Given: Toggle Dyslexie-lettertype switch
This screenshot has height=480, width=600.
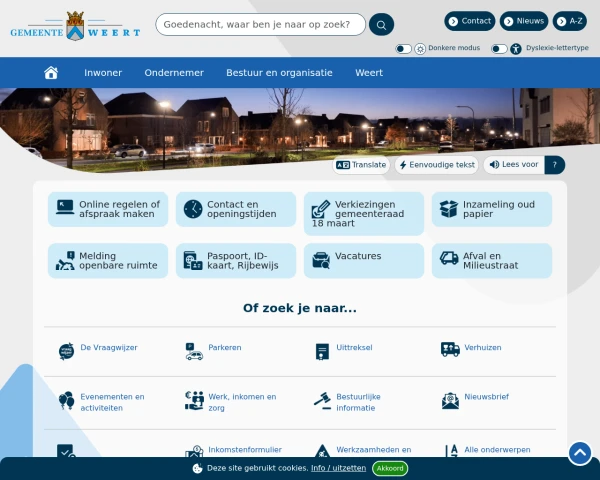Looking at the screenshot, I should 499,49.
